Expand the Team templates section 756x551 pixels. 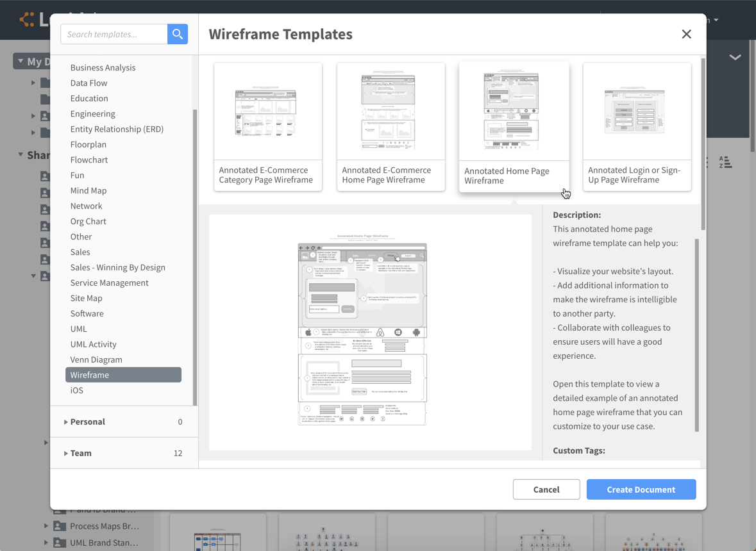81,453
